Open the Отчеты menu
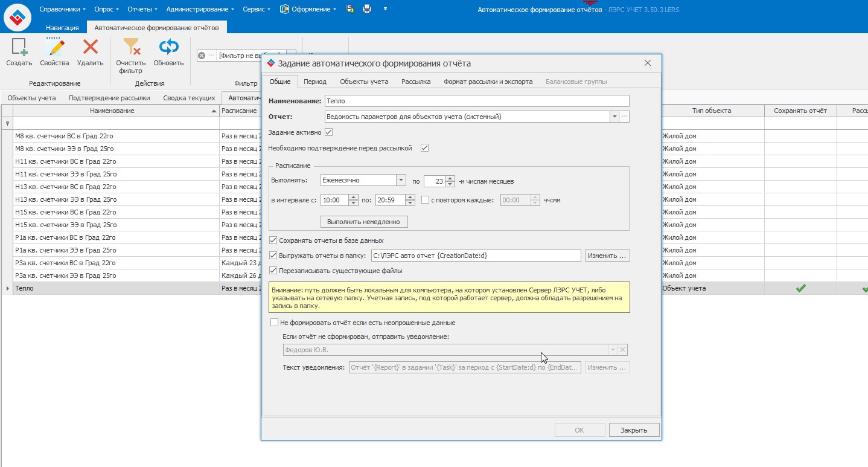Image resolution: width=868 pixels, height=467 pixels. click(x=142, y=9)
